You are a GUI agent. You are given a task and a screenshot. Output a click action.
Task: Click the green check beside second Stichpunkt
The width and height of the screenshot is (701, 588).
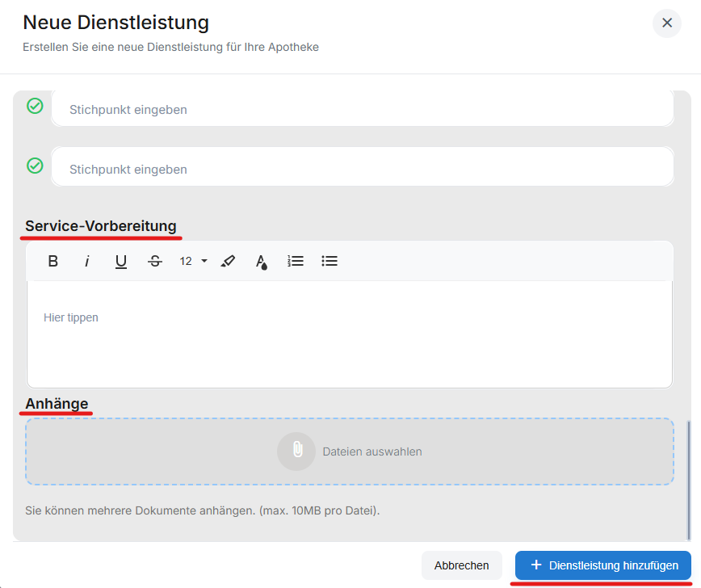pos(35,166)
